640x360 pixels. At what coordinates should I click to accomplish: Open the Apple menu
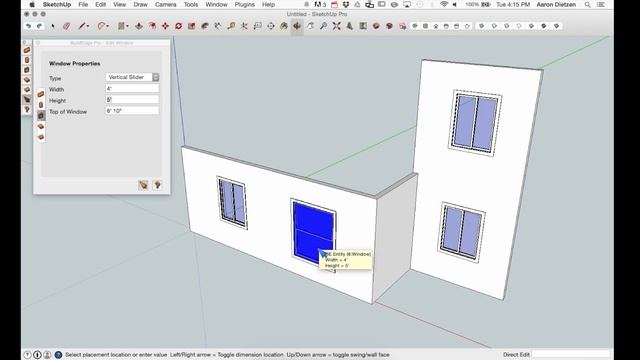(32, 4)
